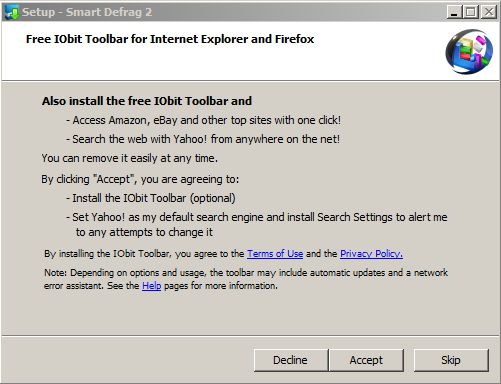This screenshot has width=501, height=384.
Task: Open the Help pages link
Action: (x=151, y=286)
